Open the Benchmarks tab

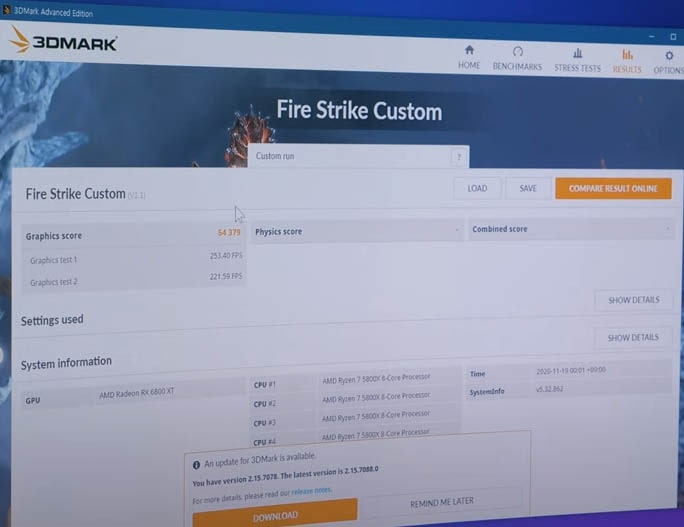coord(517,59)
